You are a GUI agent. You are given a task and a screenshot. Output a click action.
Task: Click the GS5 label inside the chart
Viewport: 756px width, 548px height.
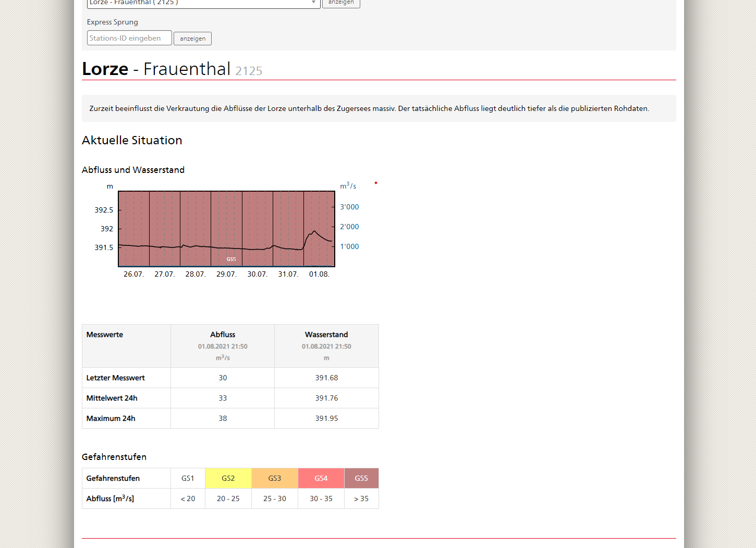[x=231, y=259]
